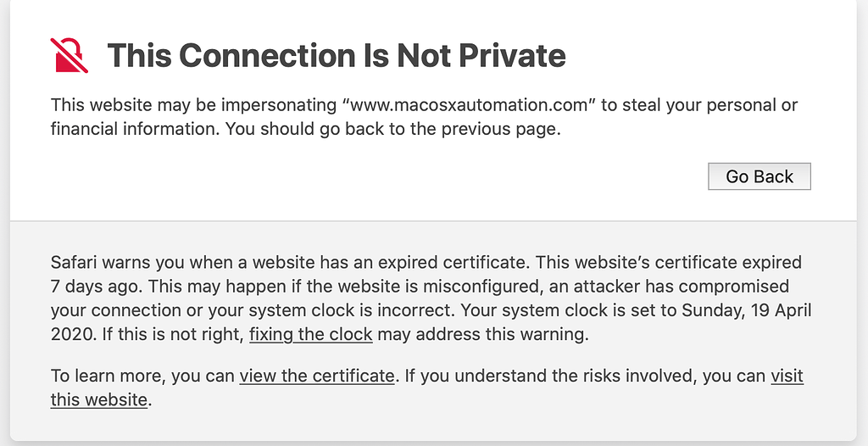Click the "7 days ago" expiry text
868x446 pixels.
click(x=92, y=287)
